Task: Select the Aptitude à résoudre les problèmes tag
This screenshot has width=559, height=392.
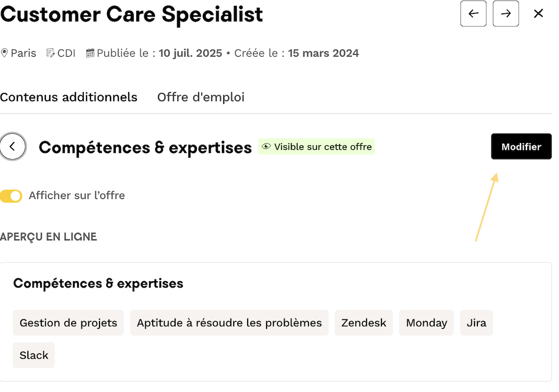Action: [x=229, y=323]
